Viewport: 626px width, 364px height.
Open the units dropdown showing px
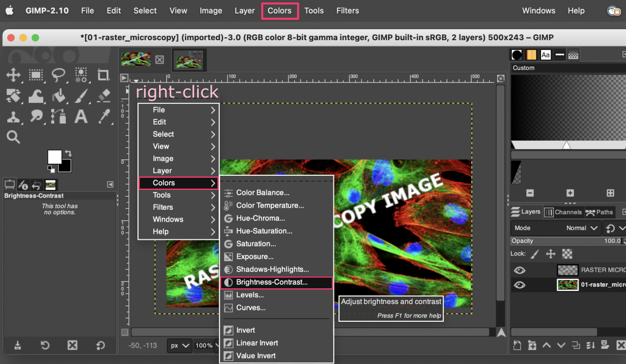179,345
